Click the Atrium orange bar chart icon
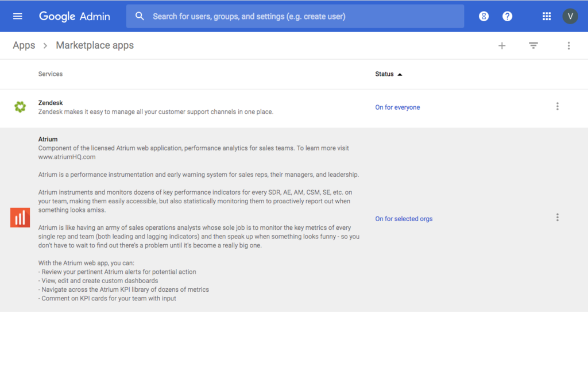Screen dimensions: 588x390 pyautogui.click(x=20, y=218)
